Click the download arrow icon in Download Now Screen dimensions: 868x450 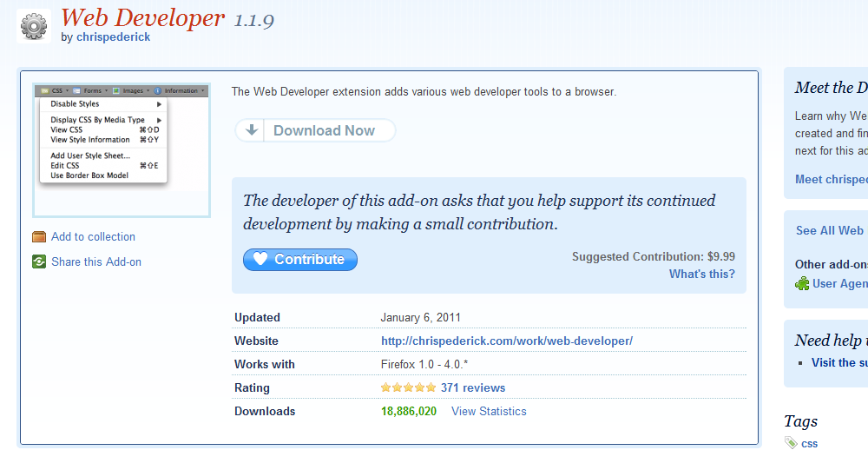pyautogui.click(x=252, y=130)
